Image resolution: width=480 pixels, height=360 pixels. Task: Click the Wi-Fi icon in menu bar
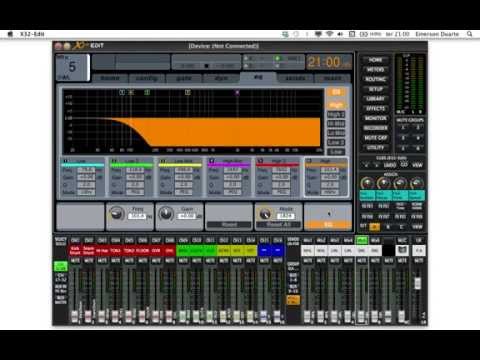[x=329, y=34]
